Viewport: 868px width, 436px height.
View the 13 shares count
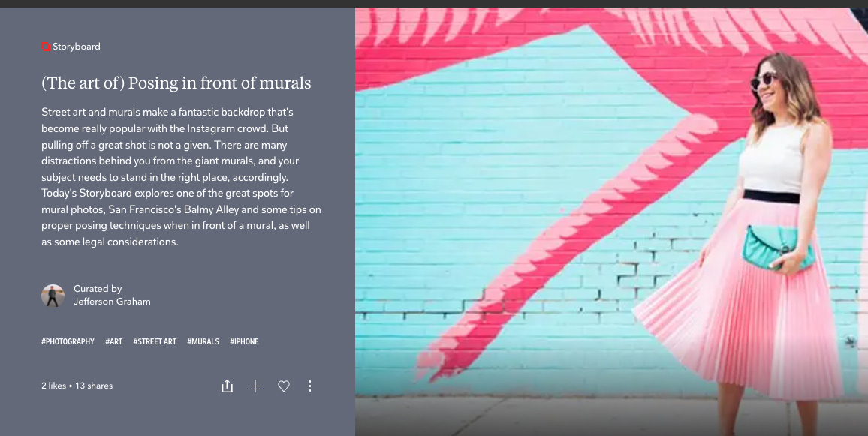pyautogui.click(x=94, y=386)
